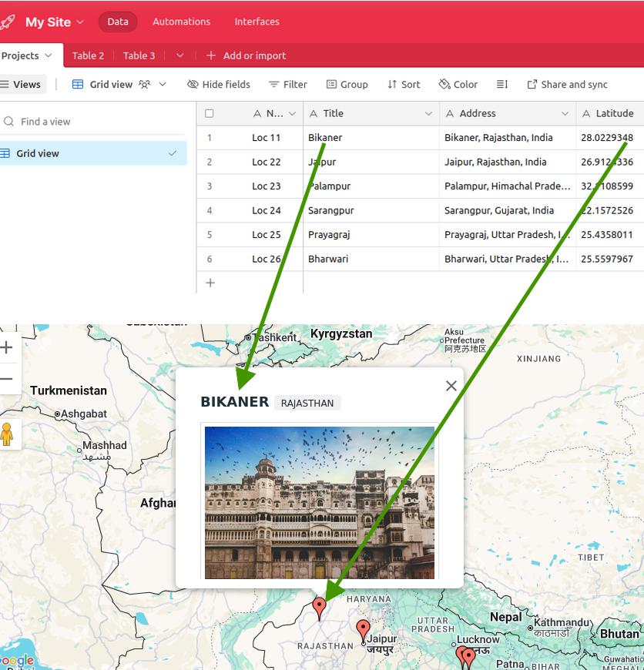Screen dimensions: 644x670
Task: Click the Bikaner, Rajasthan, India address cell
Action: 508,138
